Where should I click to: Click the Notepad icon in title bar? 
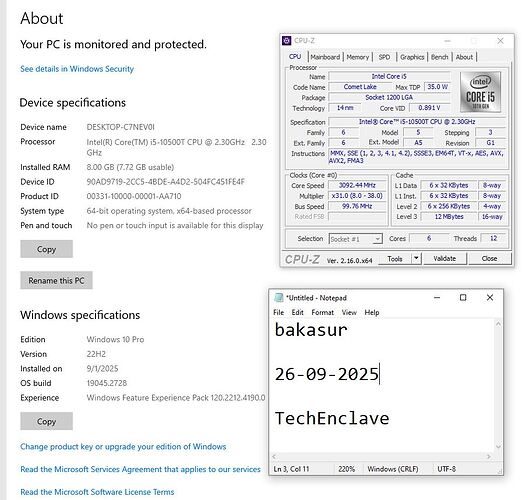279,298
